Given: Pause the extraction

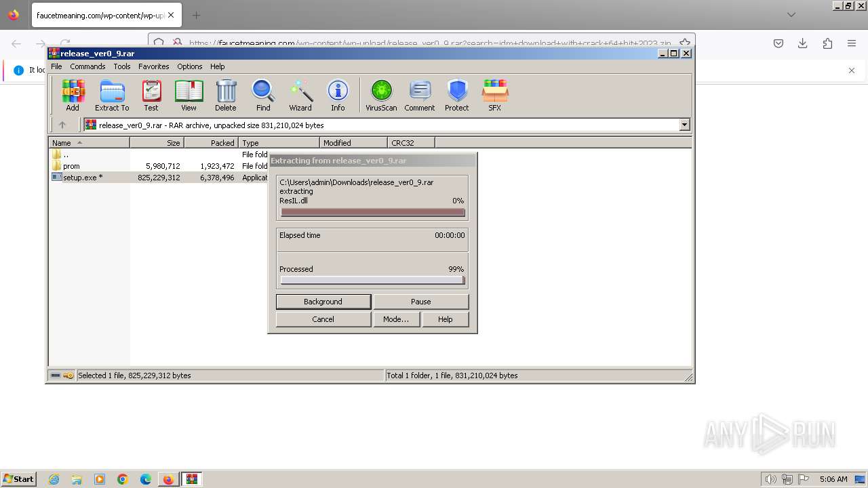Looking at the screenshot, I should (x=421, y=302).
